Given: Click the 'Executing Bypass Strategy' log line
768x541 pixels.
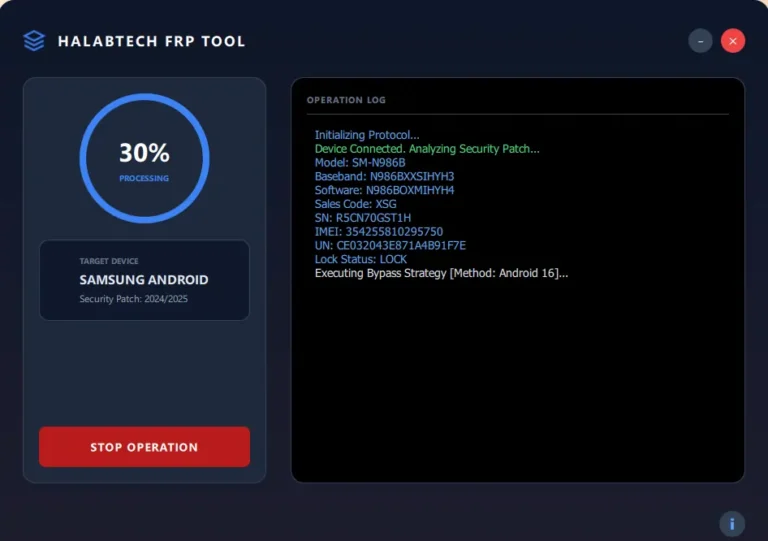Looking at the screenshot, I should pyautogui.click(x=441, y=273).
